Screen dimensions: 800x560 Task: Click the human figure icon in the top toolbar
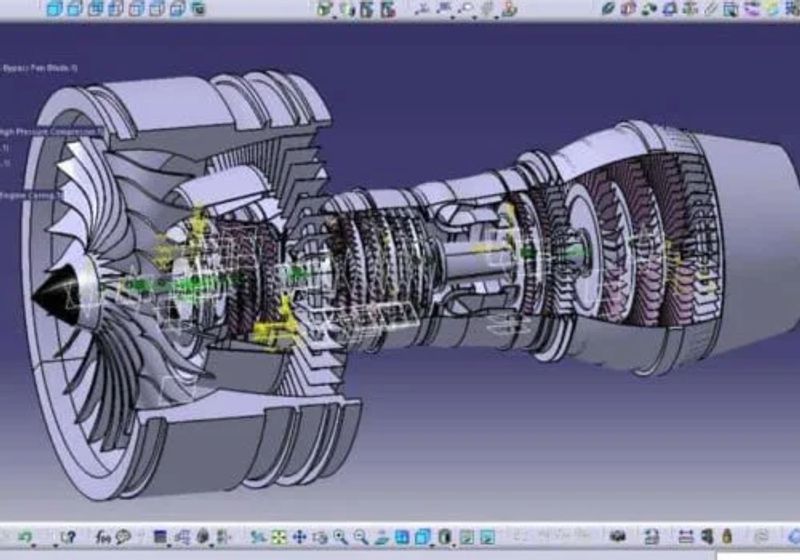pyautogui.click(x=509, y=8)
